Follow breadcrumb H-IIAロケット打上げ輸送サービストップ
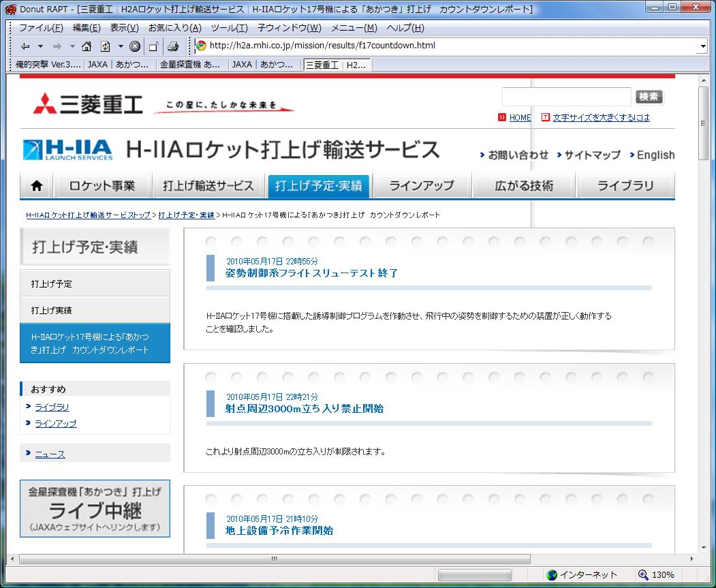This screenshot has width=716, height=588. (x=88, y=215)
